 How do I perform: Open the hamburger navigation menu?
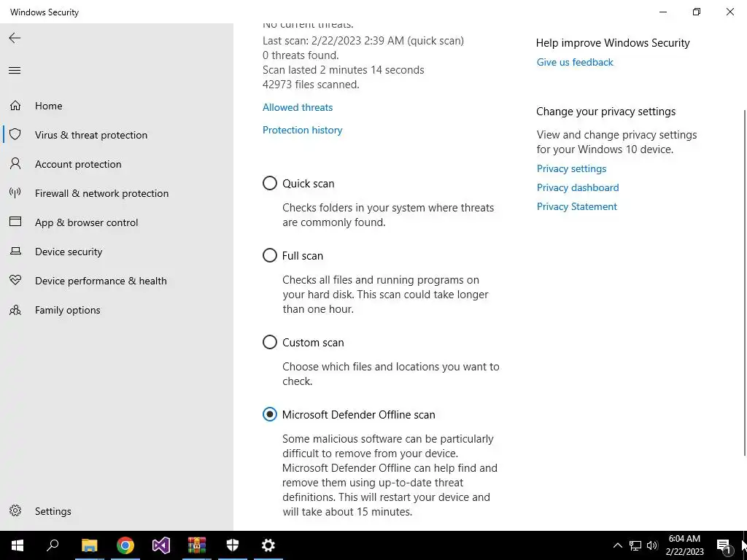[15, 71]
